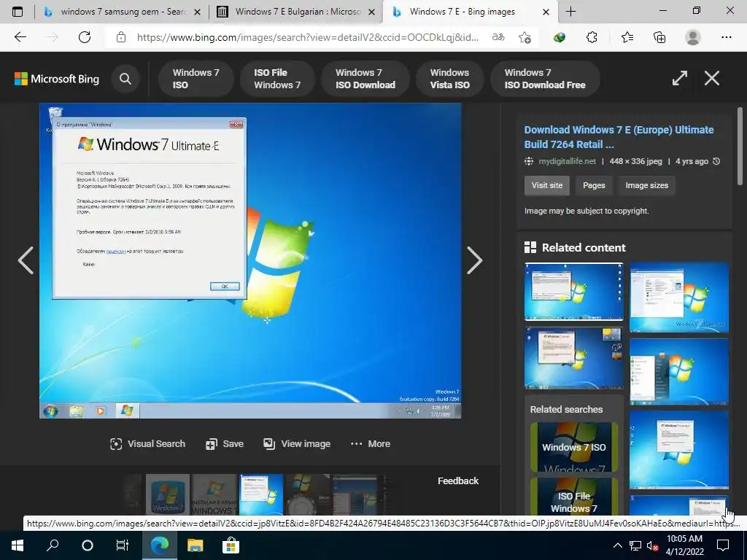Reload the page with Refresh icon
The height and width of the screenshot is (560, 747).
point(85,37)
